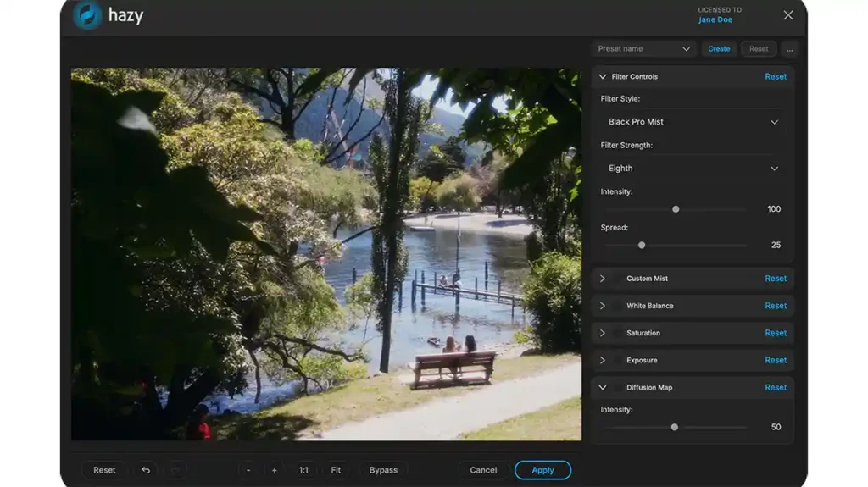This screenshot has width=868, height=487.
Task: Reset the Custom Mist settings
Action: tap(775, 279)
